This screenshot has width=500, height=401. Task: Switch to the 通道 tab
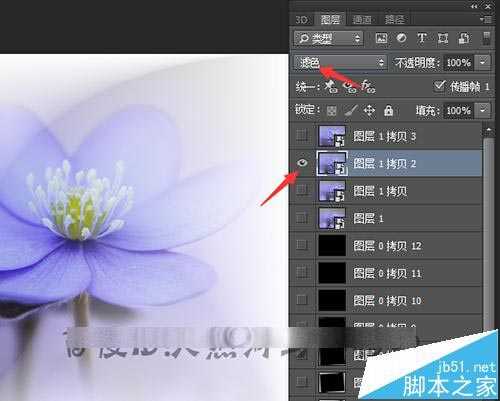point(362,20)
